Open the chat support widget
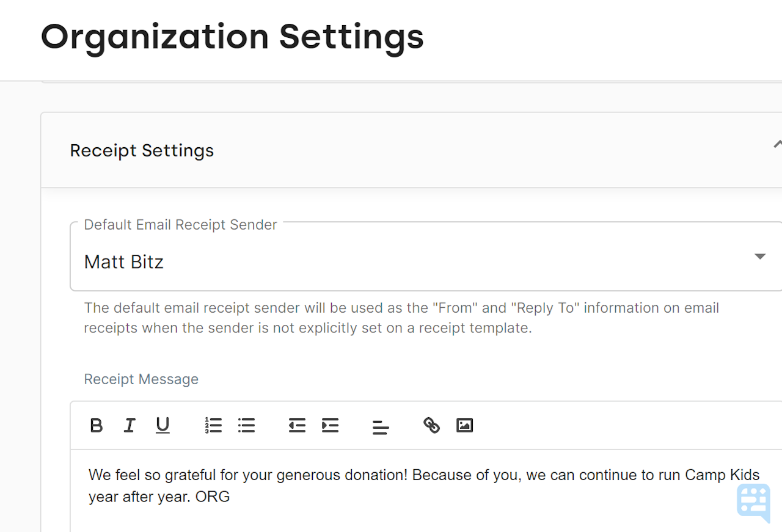This screenshot has height=532, width=782. tap(753, 502)
